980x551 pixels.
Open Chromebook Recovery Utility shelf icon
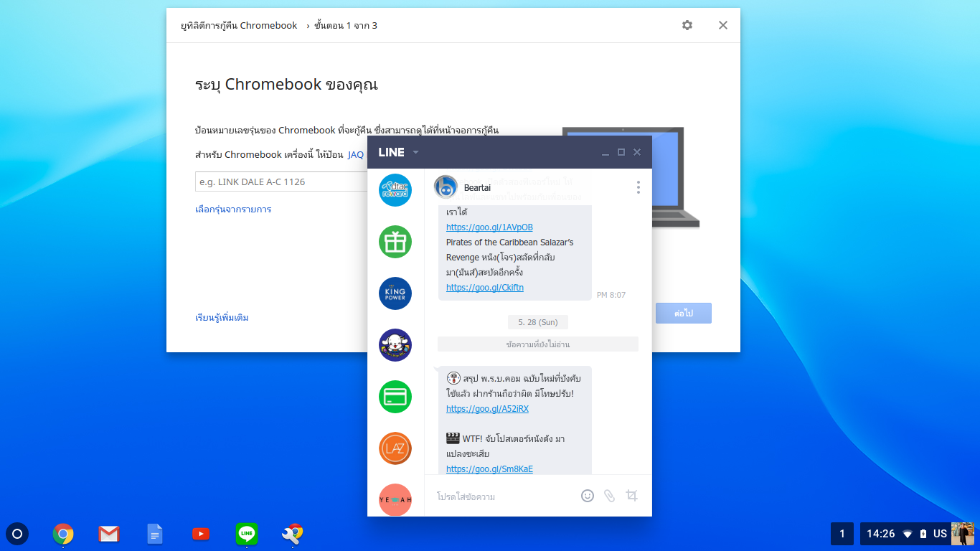click(x=293, y=534)
